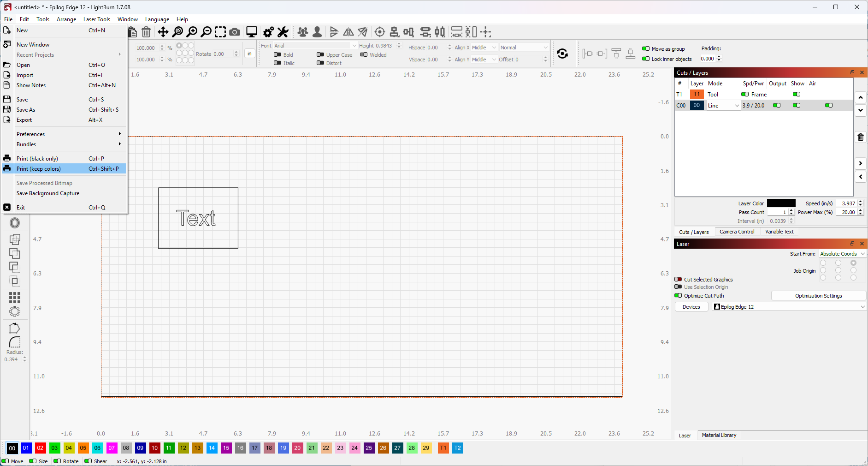This screenshot has width=868, height=466.
Task: Select the Zoom In magnifier tool
Action: coord(192,32)
